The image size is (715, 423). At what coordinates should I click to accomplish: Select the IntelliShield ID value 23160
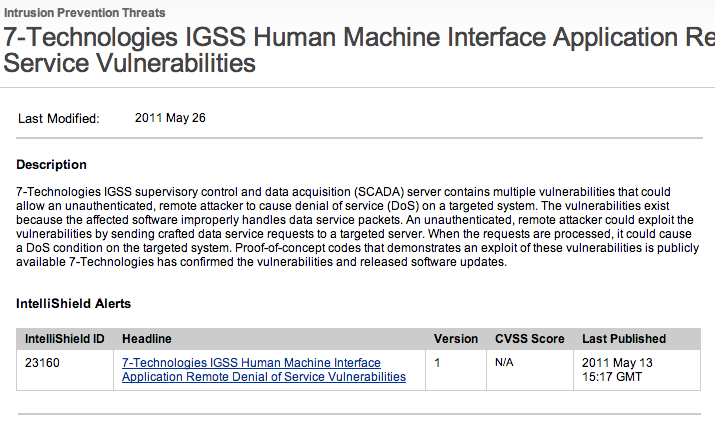click(x=42, y=363)
